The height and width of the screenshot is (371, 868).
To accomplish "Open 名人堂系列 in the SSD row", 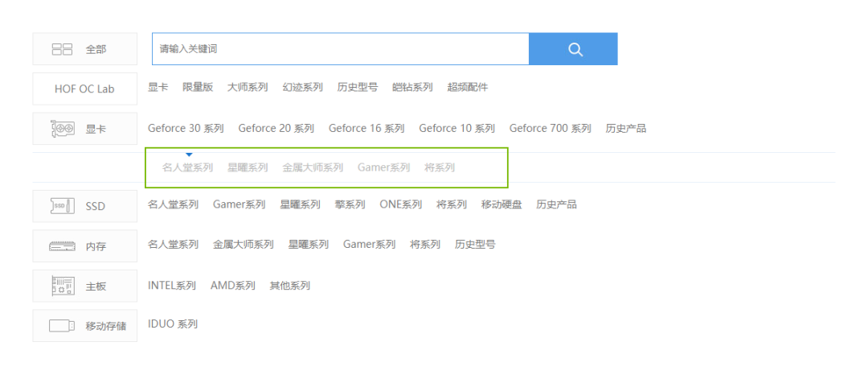I will coord(174,204).
